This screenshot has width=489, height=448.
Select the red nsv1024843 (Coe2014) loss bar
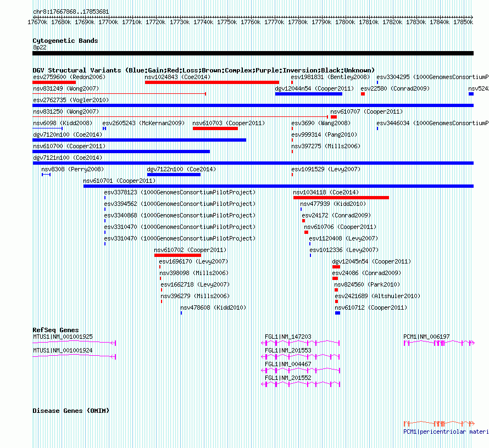(212, 82)
